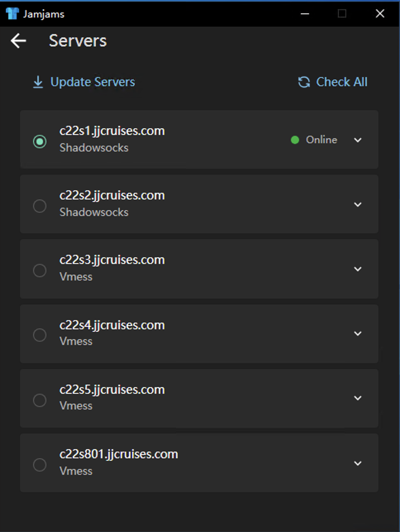Expand the c22s1.jjcruises.com server details
Image resolution: width=400 pixels, height=532 pixels.
click(358, 140)
